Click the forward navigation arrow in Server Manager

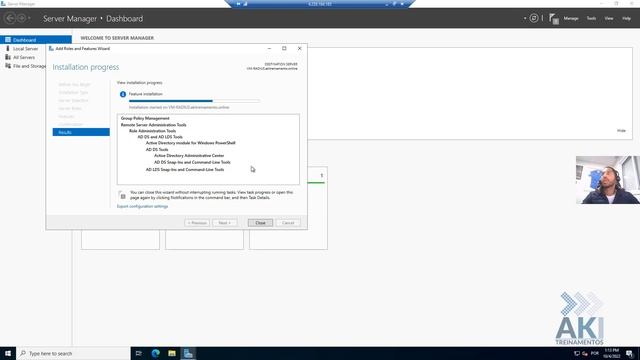pos(22,18)
